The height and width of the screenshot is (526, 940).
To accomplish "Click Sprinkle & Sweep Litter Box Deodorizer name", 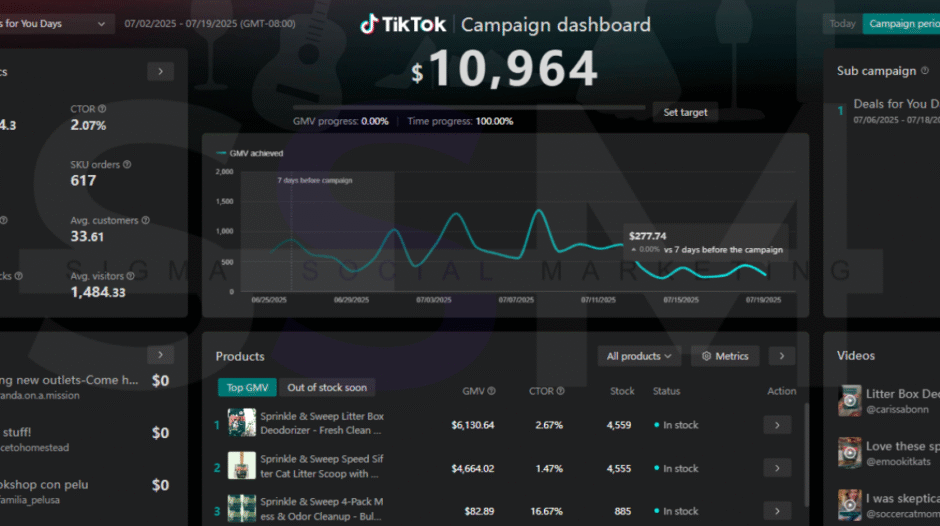I will pos(322,423).
